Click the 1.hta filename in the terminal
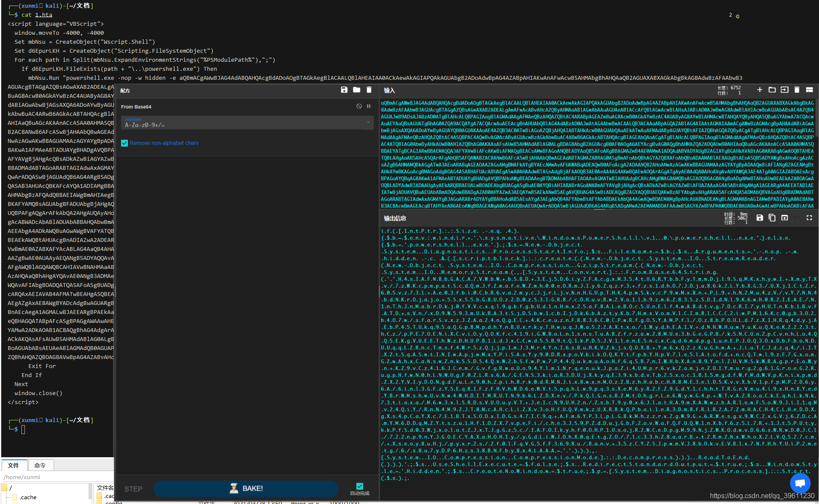 44,15
